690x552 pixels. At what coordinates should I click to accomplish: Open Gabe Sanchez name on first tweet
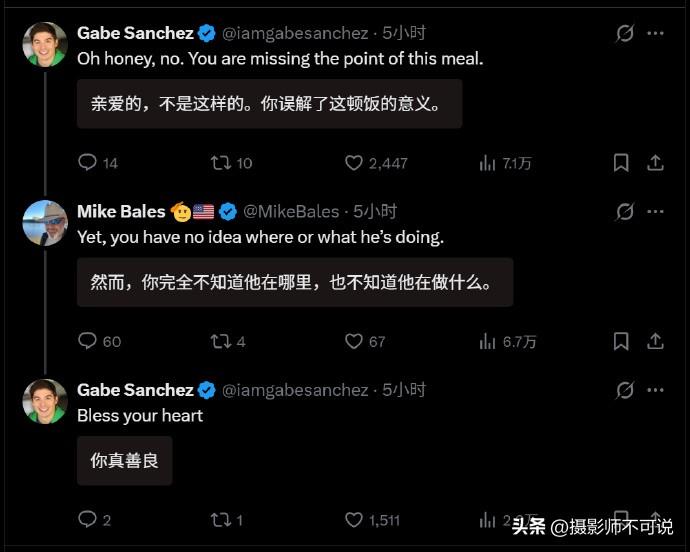[135, 33]
